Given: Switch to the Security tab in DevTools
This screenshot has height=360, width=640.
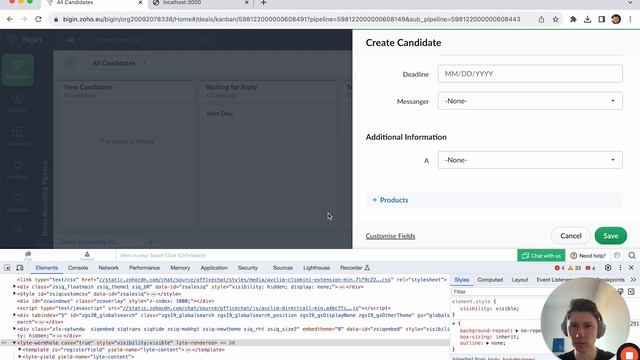Looking at the screenshot, I should tap(247, 268).
